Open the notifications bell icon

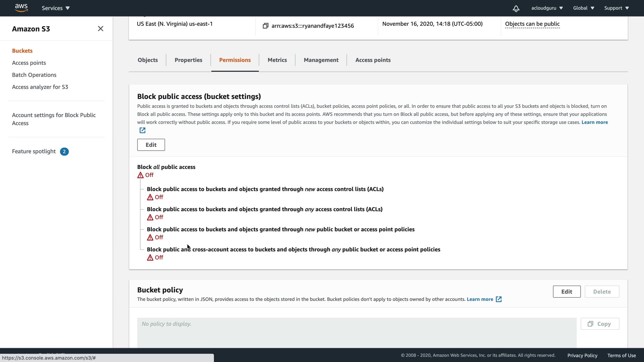(516, 8)
